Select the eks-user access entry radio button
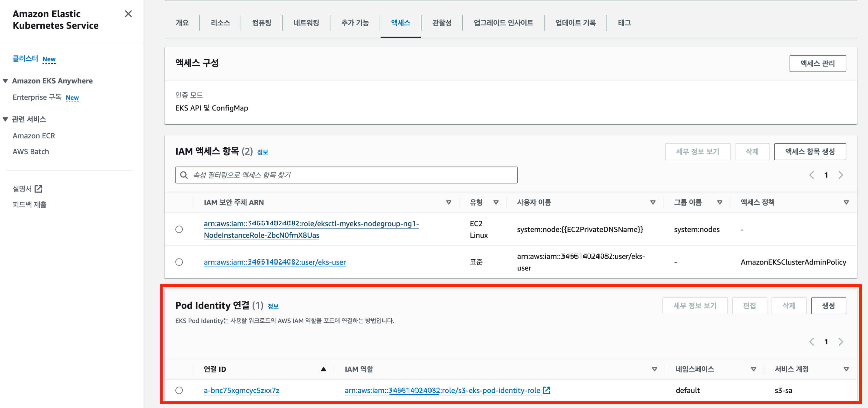Image resolution: width=868 pixels, height=408 pixels. 179,262
